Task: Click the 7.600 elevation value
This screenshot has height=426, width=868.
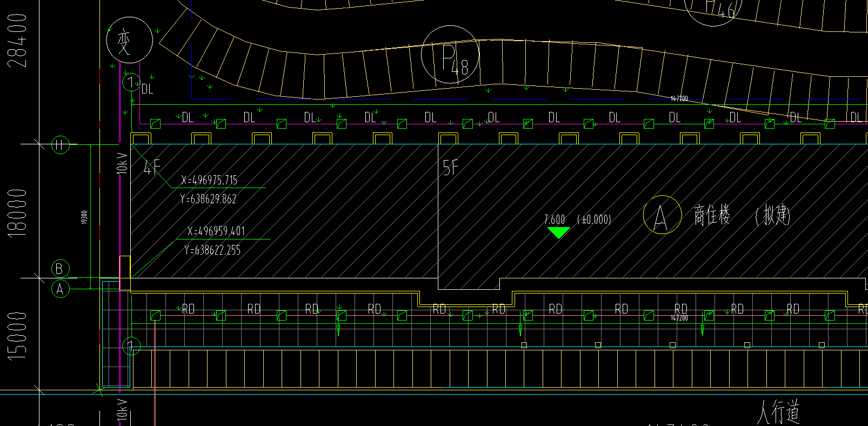Action: (x=555, y=219)
